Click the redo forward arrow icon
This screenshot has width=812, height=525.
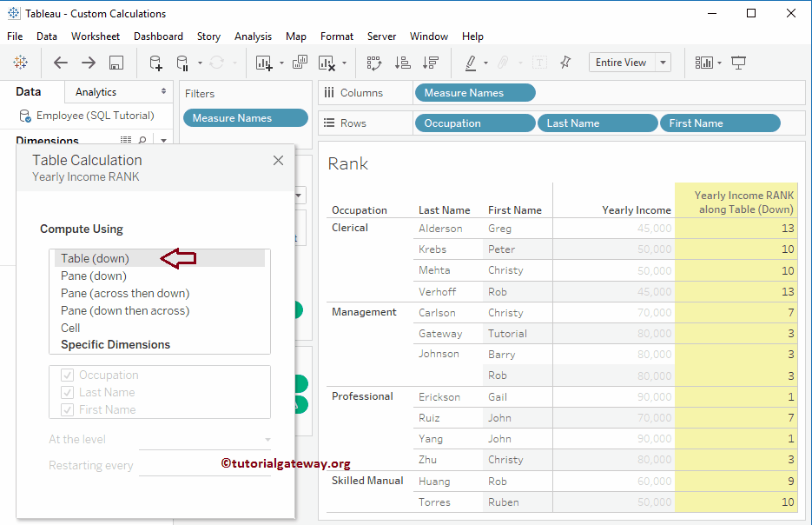point(89,63)
